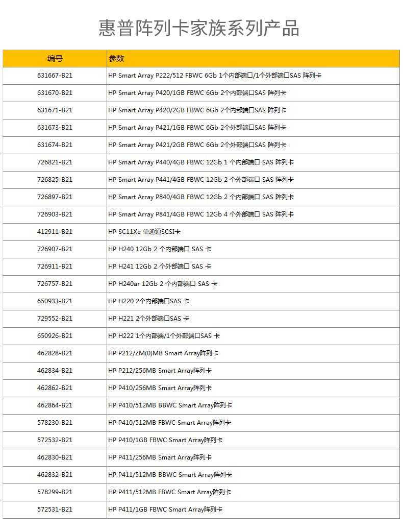Click the 惠普阵列卡家族系列产品 title
This screenshot has height=532, width=403.
point(199,28)
